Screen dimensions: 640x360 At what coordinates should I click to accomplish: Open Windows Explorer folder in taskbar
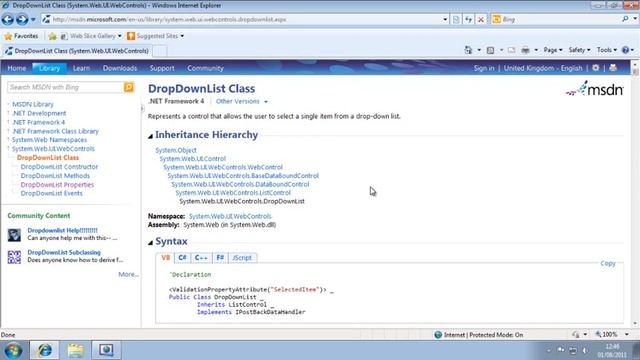(x=76, y=350)
